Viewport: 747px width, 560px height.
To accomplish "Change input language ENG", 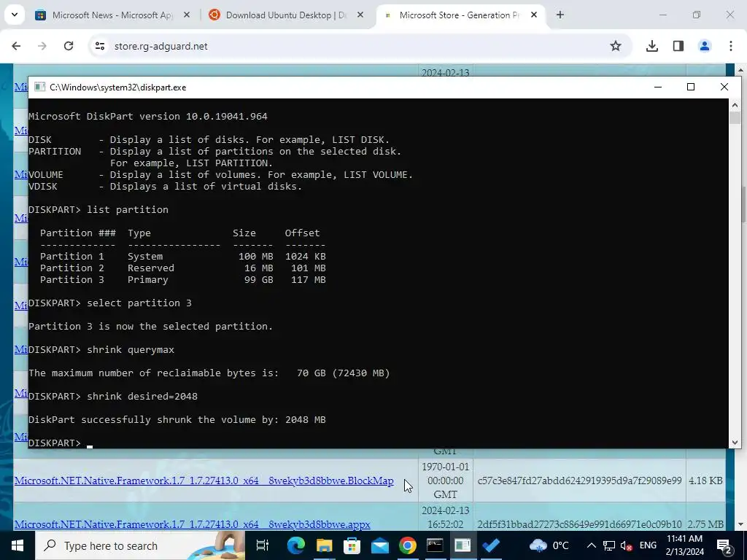I will pos(648,545).
